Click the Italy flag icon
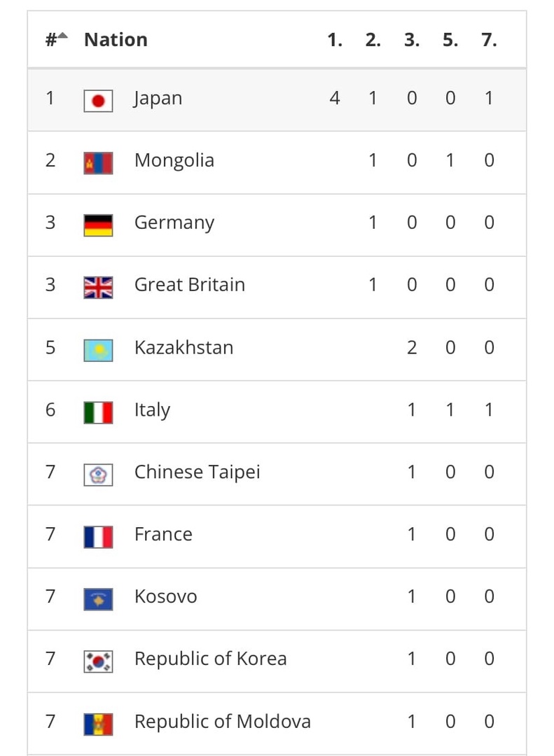 98,412
